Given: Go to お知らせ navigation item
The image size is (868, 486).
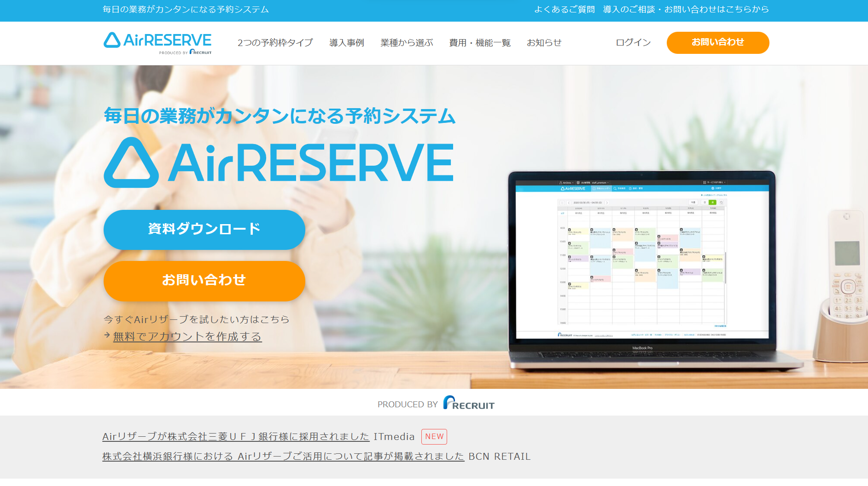Looking at the screenshot, I should [x=544, y=43].
